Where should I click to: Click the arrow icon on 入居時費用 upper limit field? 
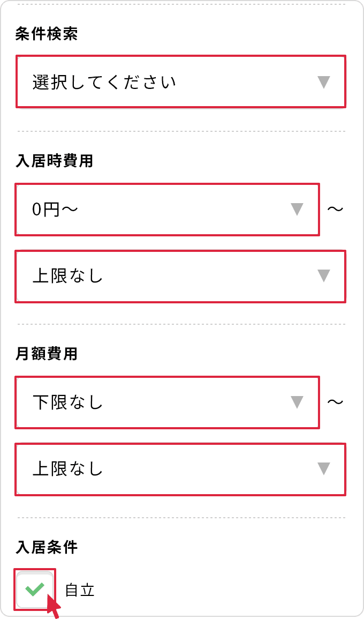coord(323,277)
